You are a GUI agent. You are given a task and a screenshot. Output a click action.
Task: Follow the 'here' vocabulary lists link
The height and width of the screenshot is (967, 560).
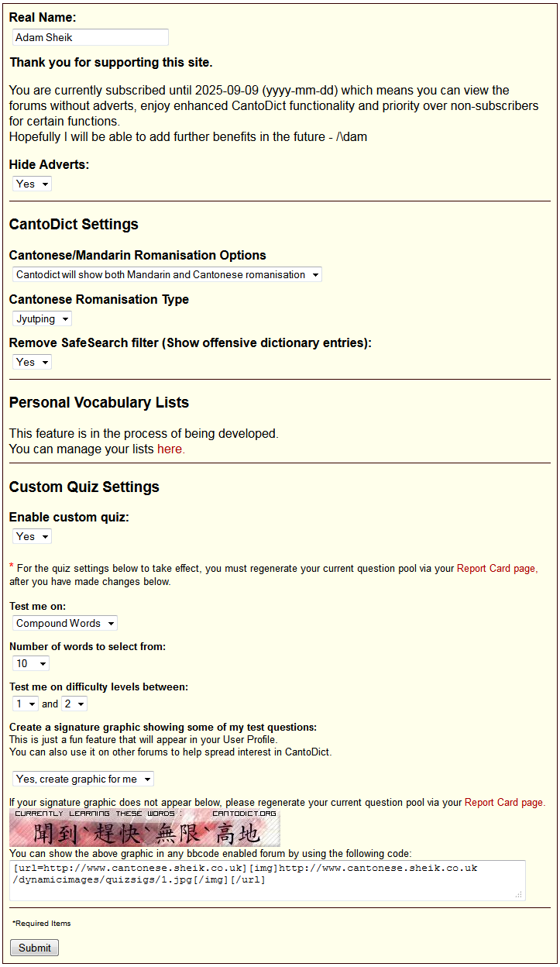(x=170, y=449)
